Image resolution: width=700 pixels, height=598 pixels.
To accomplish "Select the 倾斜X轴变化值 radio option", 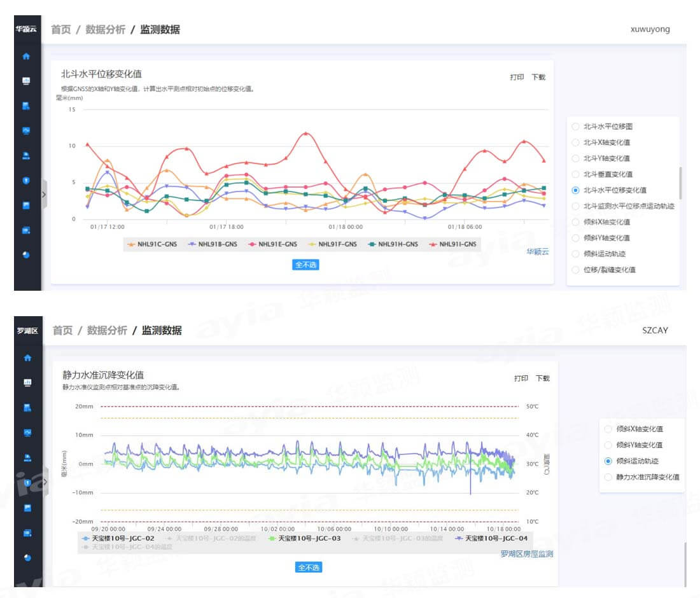I will pos(575,221).
